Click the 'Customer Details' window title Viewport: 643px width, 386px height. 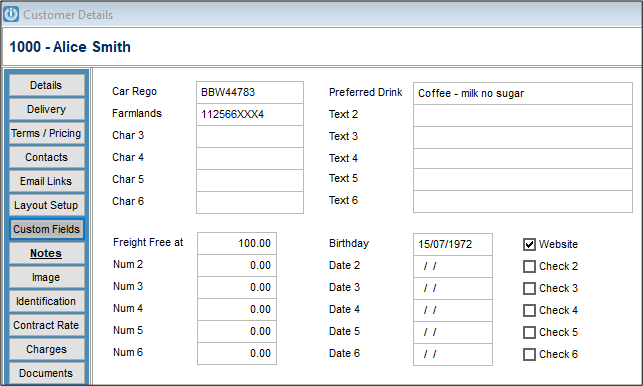(68, 15)
